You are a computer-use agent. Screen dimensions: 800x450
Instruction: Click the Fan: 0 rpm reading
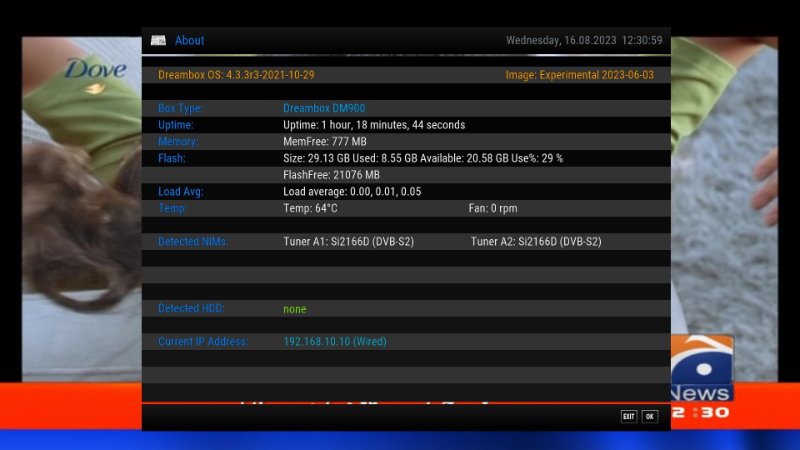click(493, 208)
